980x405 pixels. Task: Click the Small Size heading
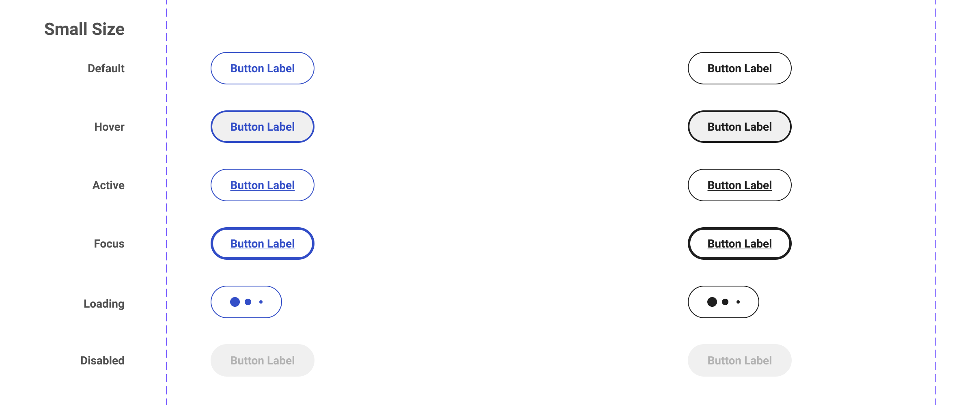point(84,29)
